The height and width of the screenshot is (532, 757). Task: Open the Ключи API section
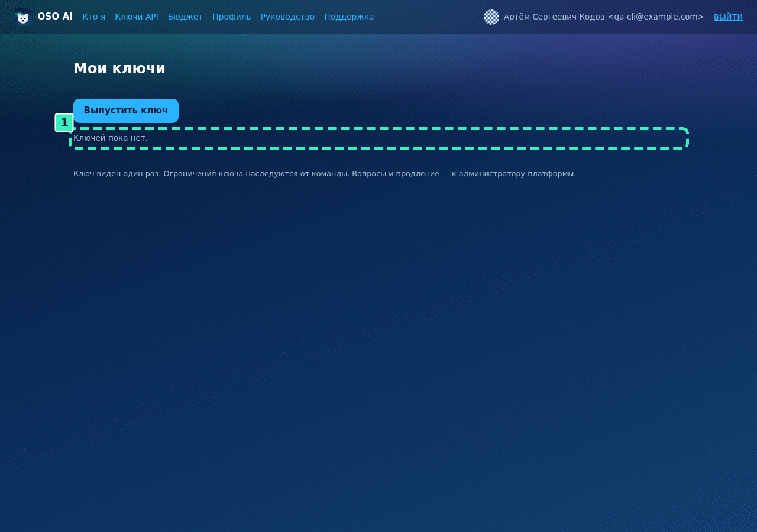click(137, 17)
